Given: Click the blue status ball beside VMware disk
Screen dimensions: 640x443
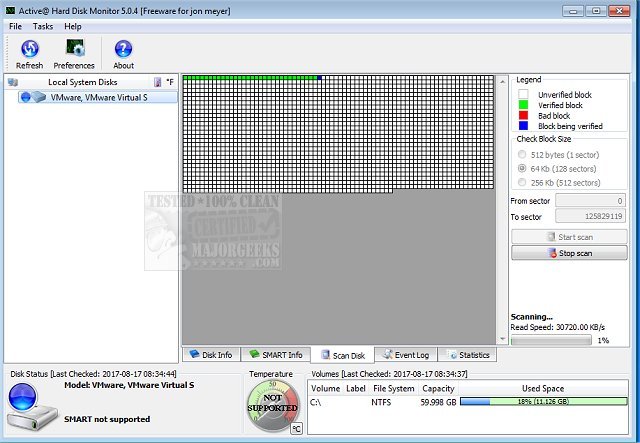Looking at the screenshot, I should (x=25, y=97).
